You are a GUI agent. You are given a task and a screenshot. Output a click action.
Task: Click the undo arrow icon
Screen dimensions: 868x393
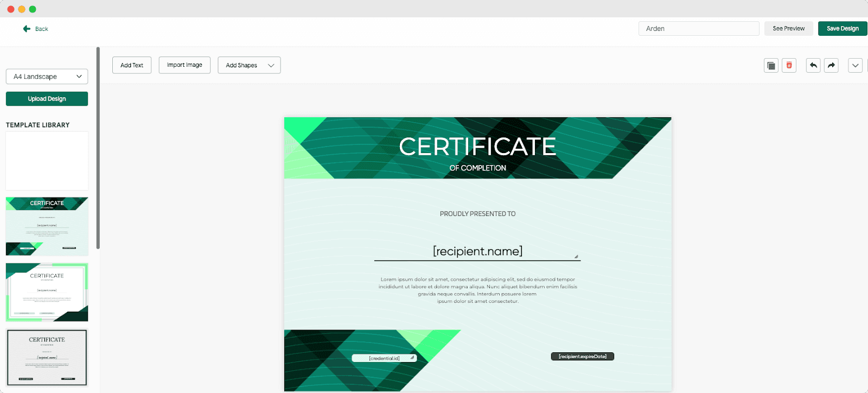813,66
